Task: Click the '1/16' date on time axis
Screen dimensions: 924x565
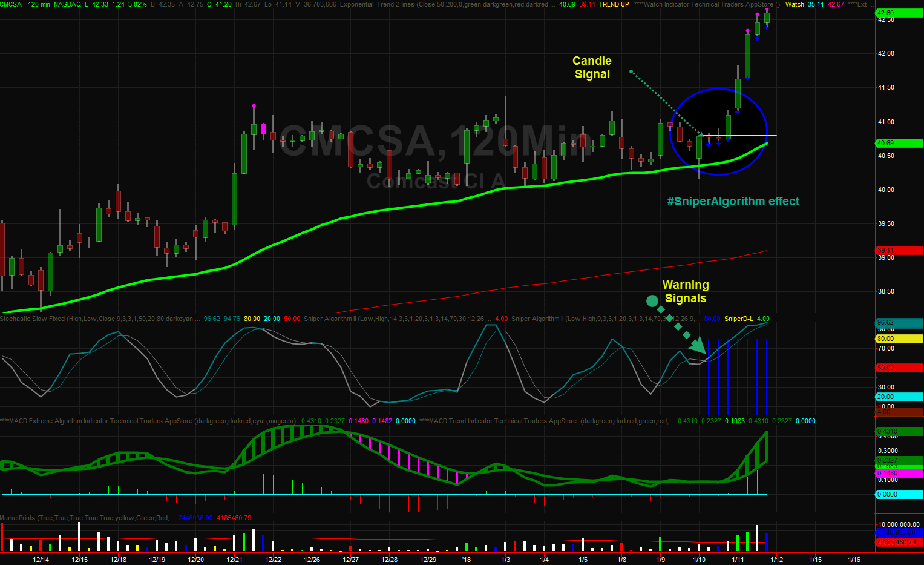Action: [854, 560]
